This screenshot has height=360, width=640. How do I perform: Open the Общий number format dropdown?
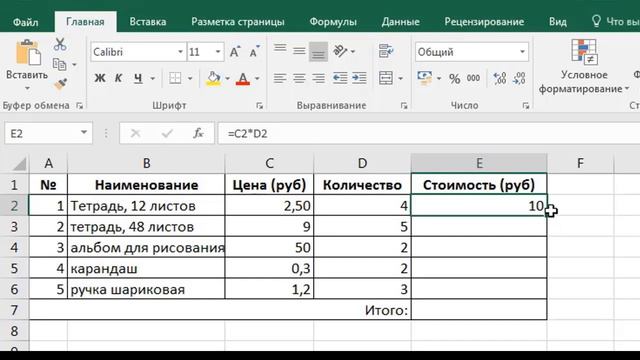coord(522,52)
